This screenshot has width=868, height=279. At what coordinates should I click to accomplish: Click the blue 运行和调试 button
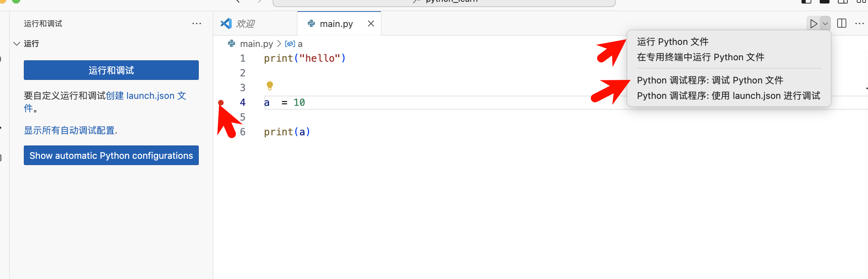(x=111, y=70)
